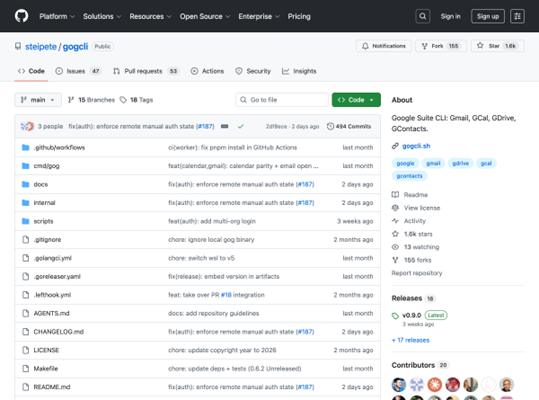Open the gogcli.sh website link

point(416,146)
